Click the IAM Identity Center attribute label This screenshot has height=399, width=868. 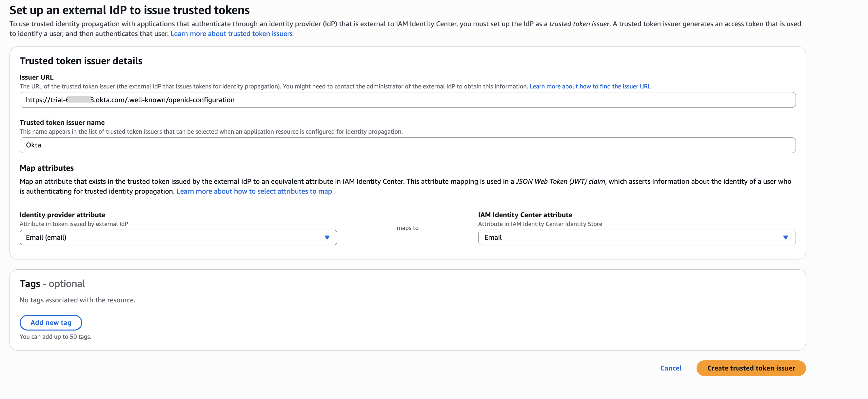click(x=525, y=215)
